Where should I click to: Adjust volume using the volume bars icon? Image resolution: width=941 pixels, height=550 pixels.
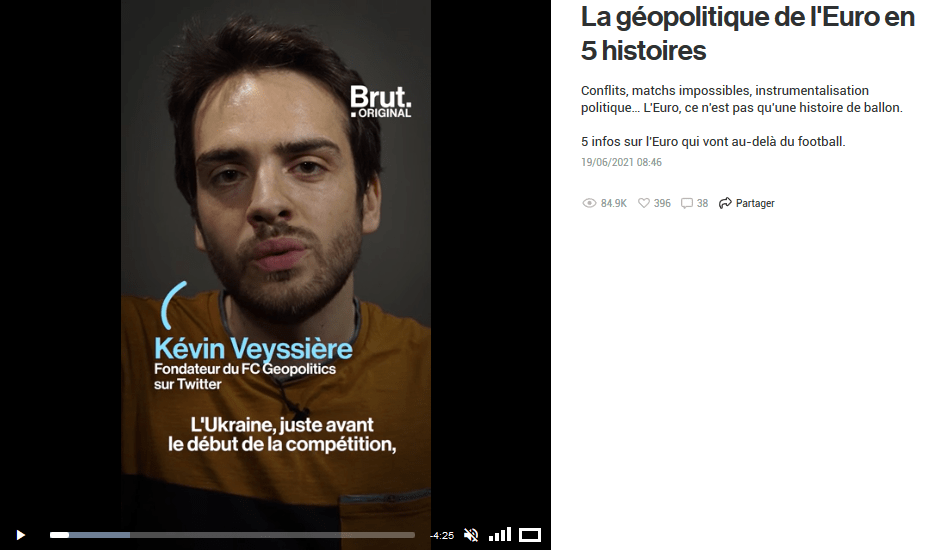coord(500,534)
